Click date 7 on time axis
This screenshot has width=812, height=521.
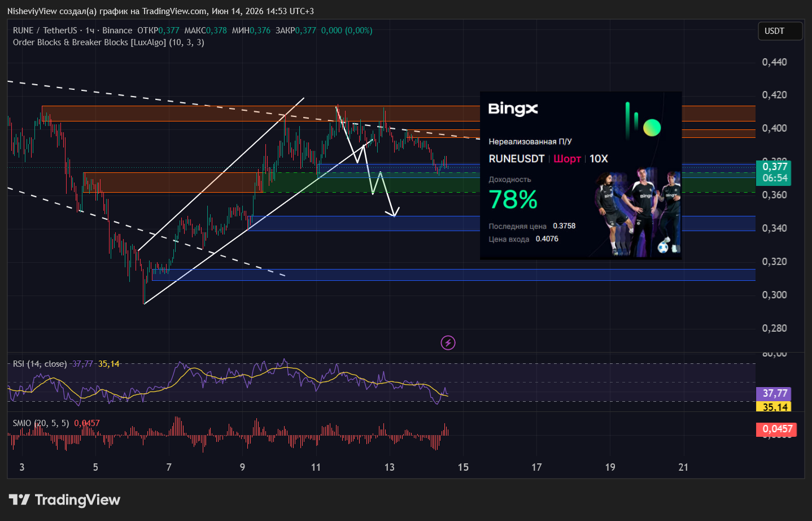(169, 467)
